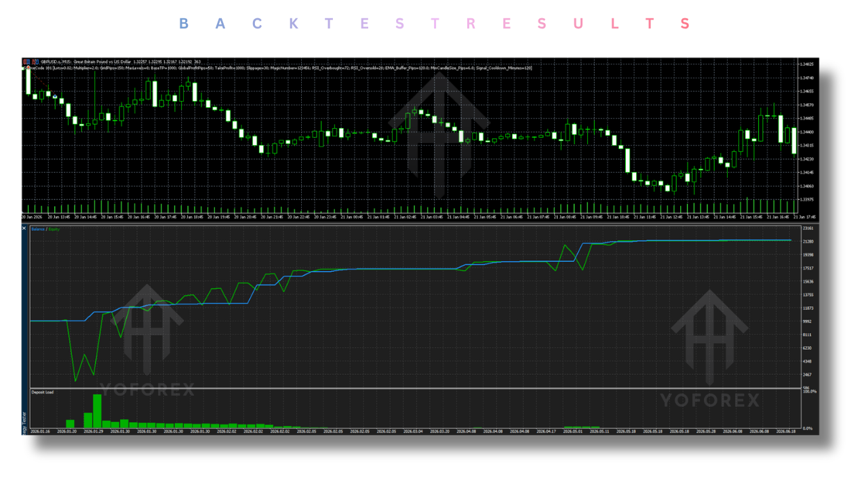
Task: Close the Strategy Tester graph panel
Action: (x=24, y=228)
